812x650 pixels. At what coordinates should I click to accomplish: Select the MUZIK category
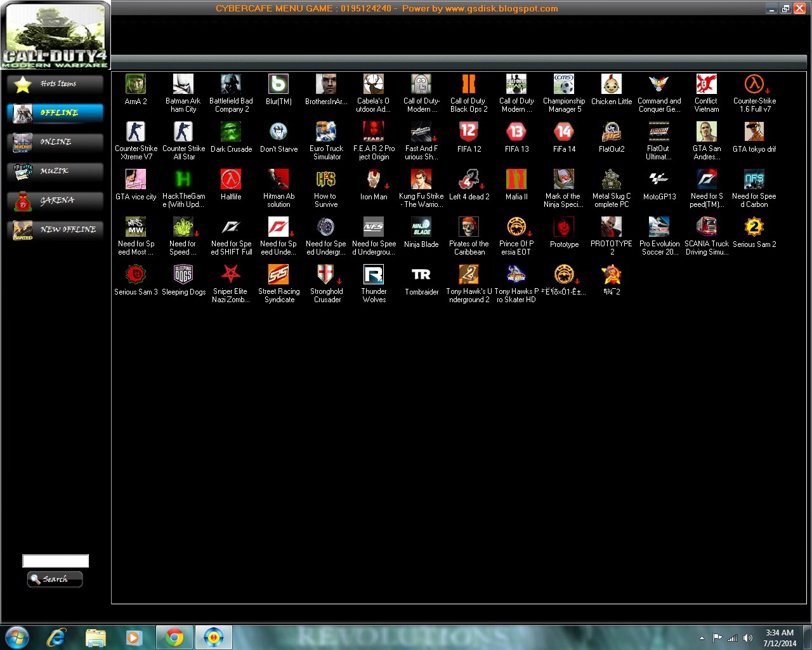pos(55,171)
